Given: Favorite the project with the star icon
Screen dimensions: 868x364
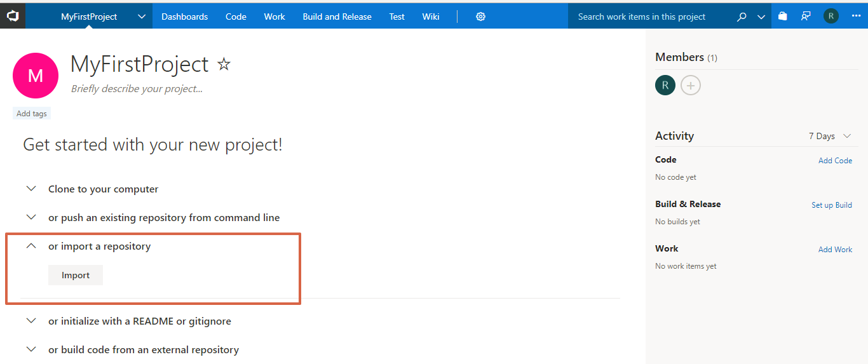Looking at the screenshot, I should point(224,64).
